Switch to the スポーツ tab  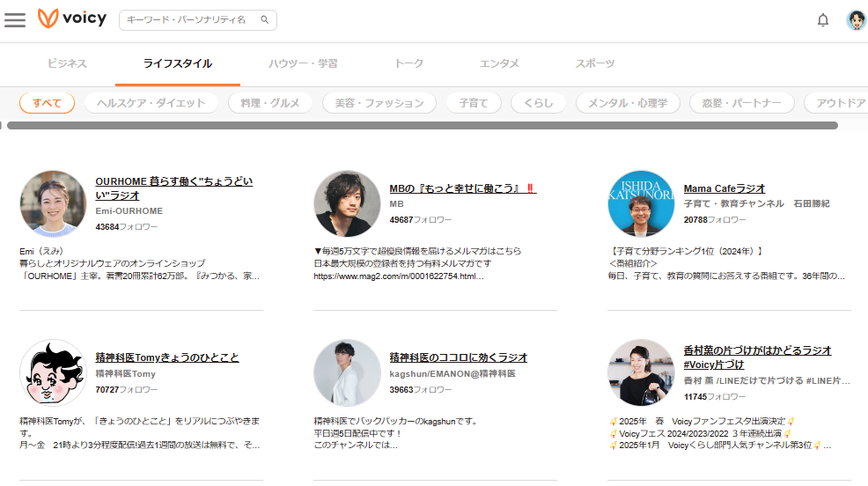coord(594,63)
